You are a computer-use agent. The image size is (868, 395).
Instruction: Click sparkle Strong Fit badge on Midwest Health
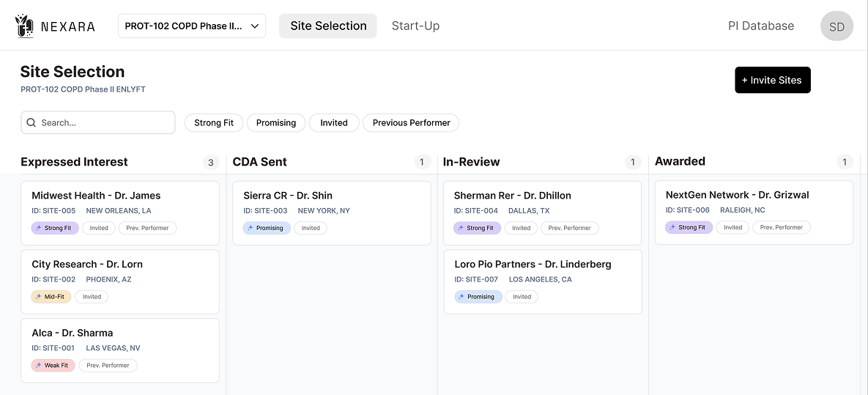point(55,228)
